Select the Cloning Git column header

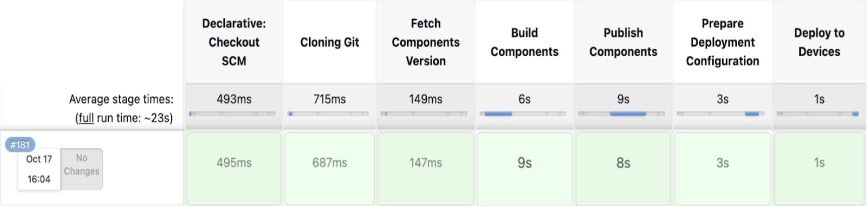[x=330, y=42]
